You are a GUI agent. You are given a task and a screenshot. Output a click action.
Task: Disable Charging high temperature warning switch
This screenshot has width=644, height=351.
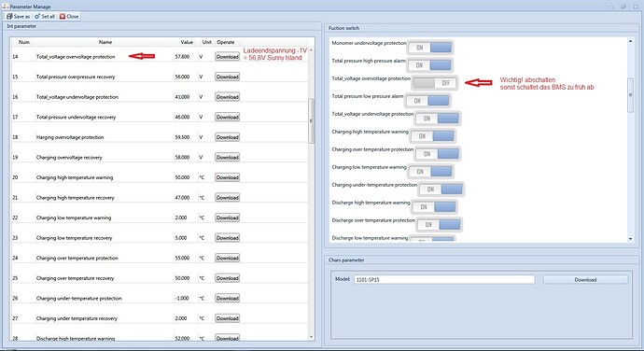click(432, 136)
